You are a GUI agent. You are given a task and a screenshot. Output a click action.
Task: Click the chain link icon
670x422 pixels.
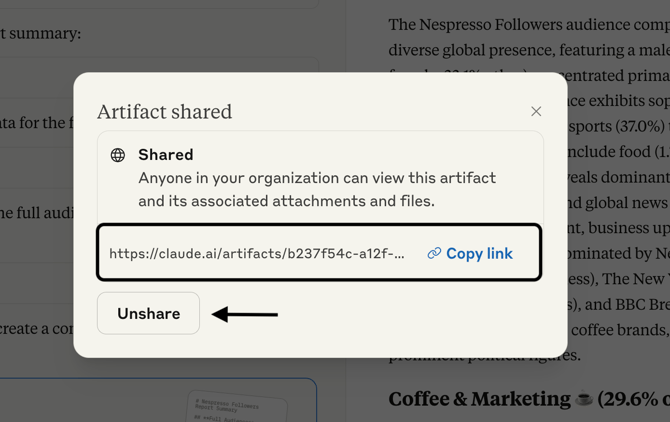[x=434, y=253]
